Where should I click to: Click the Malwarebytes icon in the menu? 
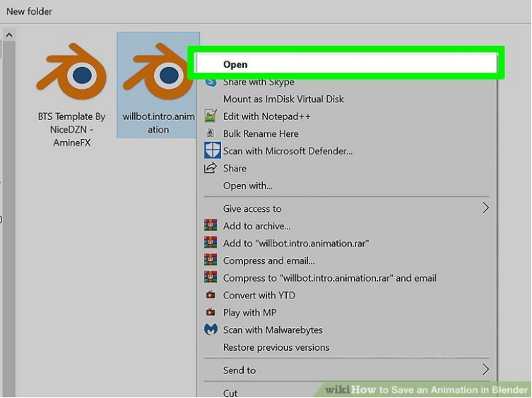point(211,330)
